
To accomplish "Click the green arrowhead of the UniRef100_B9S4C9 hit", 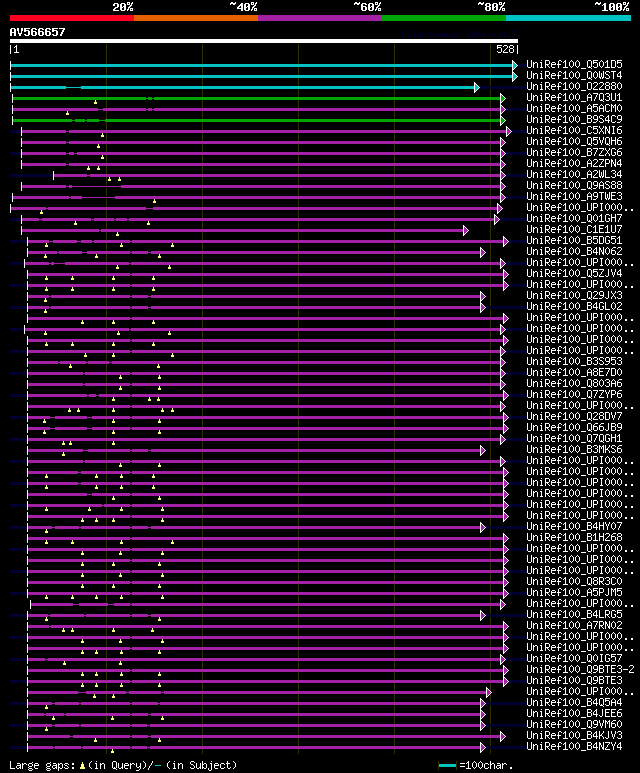I will pyautogui.click(x=503, y=120).
